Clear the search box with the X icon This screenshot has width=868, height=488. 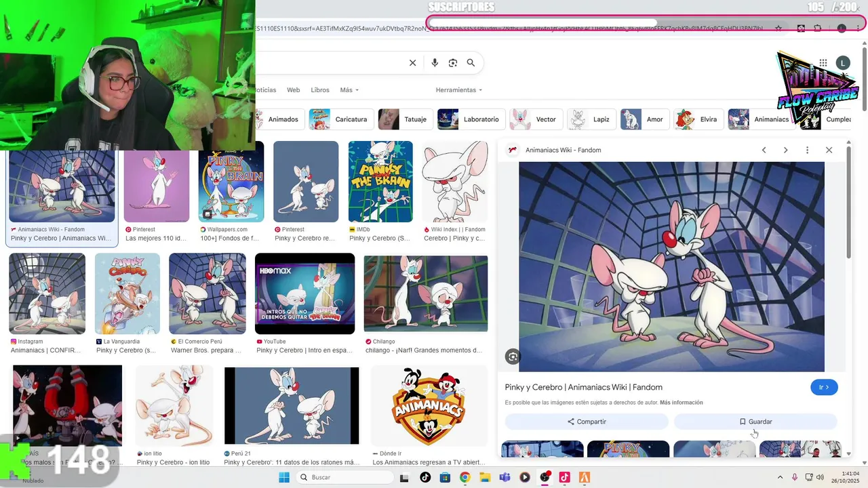(x=412, y=63)
